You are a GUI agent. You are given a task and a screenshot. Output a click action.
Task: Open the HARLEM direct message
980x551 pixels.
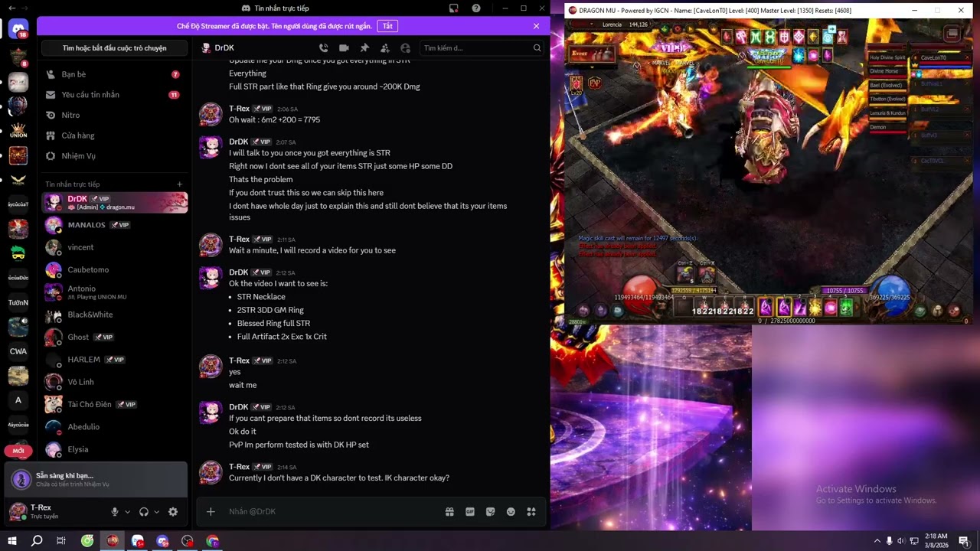tap(115, 360)
